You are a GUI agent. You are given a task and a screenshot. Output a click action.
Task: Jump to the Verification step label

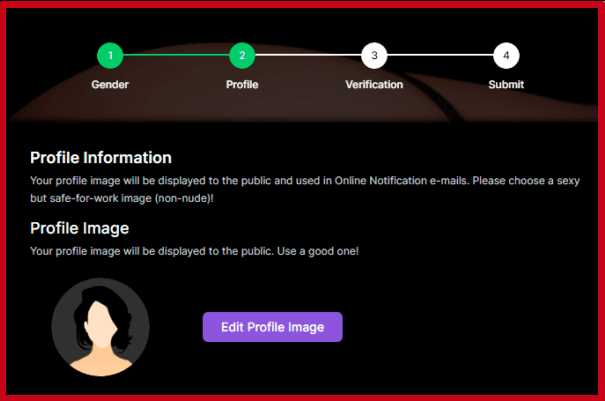(374, 85)
